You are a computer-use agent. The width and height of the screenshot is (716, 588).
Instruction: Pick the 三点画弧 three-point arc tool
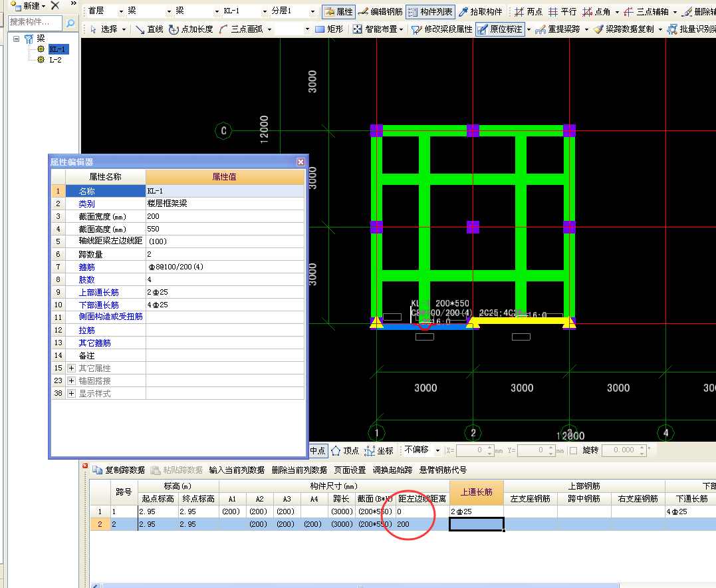(x=241, y=29)
